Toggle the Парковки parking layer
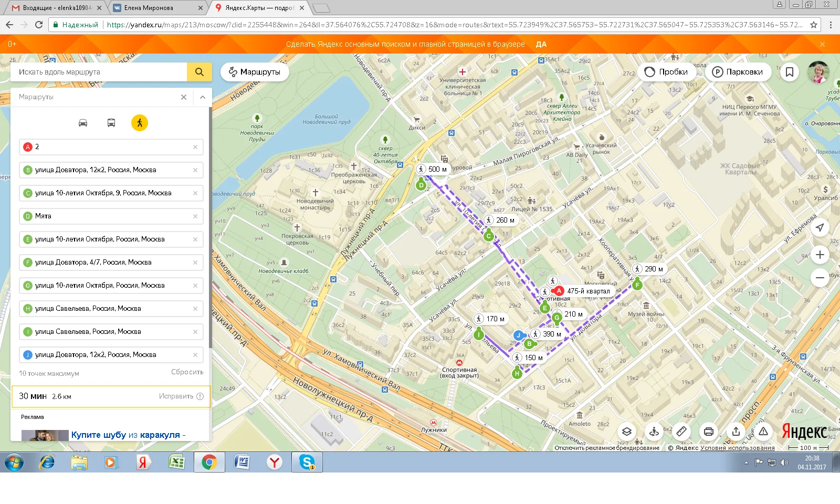This screenshot has height=504, width=840. 738,72
